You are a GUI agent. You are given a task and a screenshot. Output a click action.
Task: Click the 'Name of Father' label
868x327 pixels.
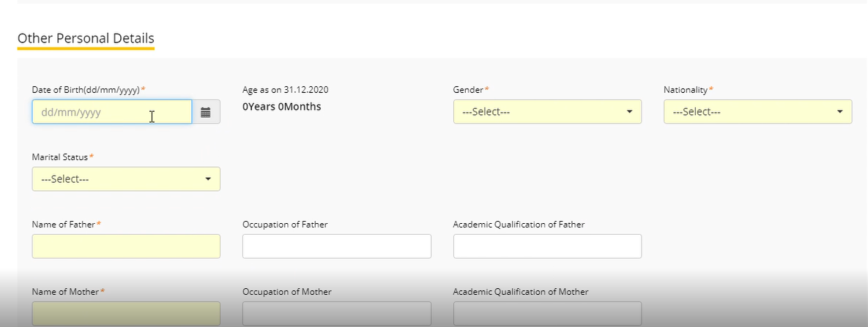click(x=64, y=225)
